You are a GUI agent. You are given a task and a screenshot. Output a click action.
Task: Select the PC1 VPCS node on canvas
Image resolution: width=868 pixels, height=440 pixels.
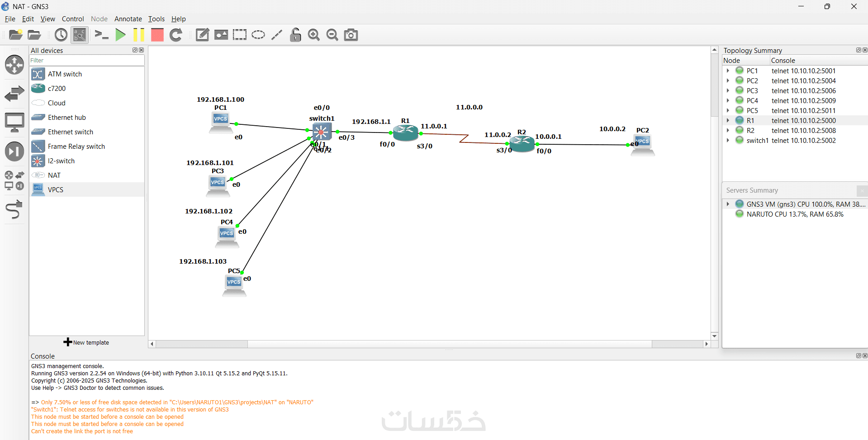click(221, 123)
